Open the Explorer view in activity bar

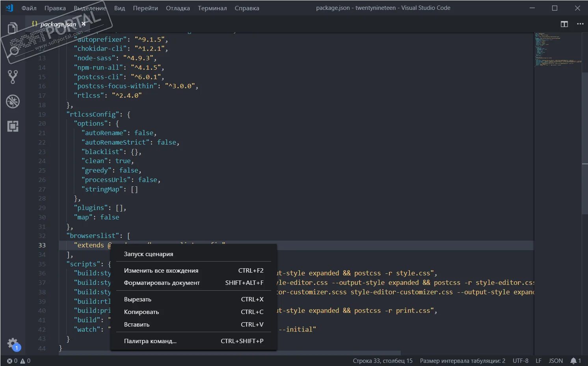[x=13, y=28]
